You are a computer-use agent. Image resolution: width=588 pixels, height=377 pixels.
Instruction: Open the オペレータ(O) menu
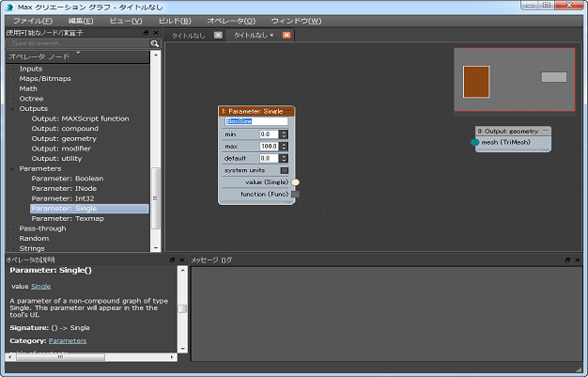pyautogui.click(x=231, y=20)
